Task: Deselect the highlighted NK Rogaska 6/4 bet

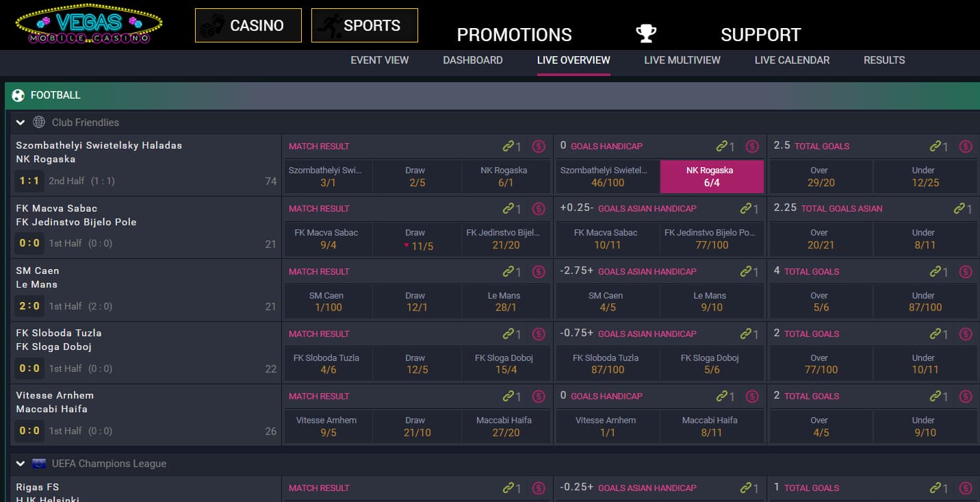Action: coord(711,177)
